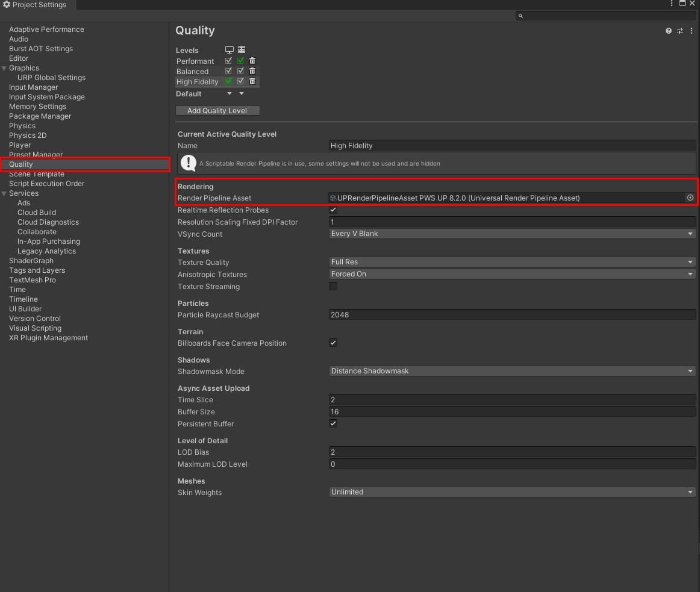The image size is (700, 592).
Task: Select Player in the settings sidebar
Action: pyautogui.click(x=20, y=145)
